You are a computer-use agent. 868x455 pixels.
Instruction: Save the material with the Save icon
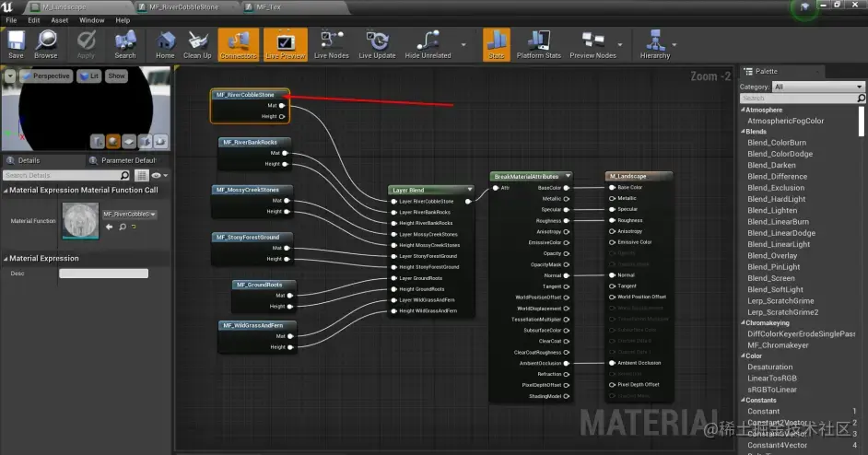(16, 44)
